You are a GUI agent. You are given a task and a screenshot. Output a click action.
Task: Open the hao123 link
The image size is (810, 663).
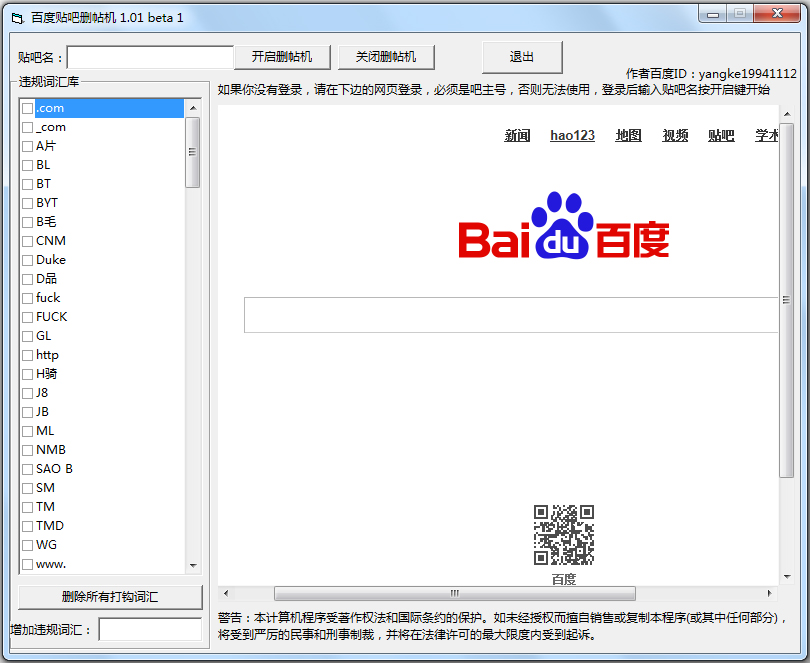coord(572,135)
